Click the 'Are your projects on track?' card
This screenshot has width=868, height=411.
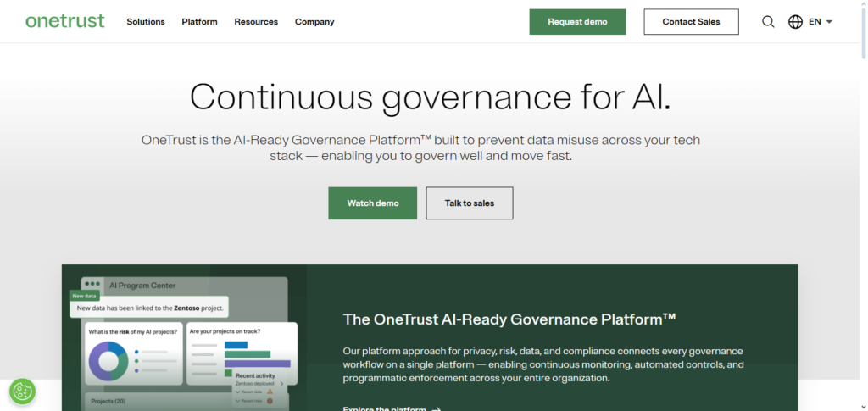pyautogui.click(x=242, y=353)
